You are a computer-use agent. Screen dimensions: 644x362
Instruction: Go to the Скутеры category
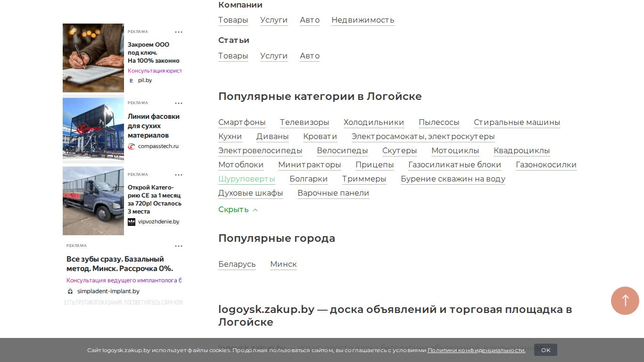[x=400, y=151]
